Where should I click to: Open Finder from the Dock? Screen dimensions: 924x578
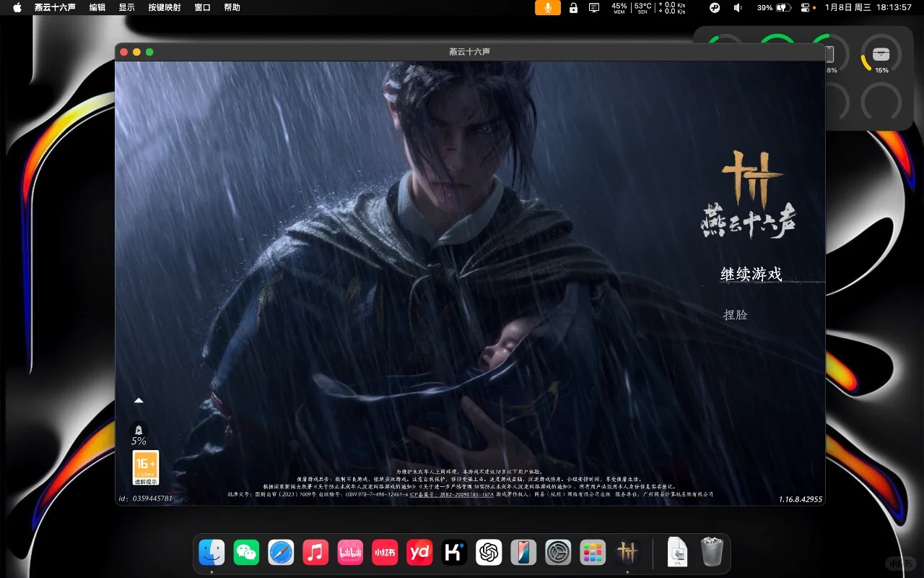[212, 553]
